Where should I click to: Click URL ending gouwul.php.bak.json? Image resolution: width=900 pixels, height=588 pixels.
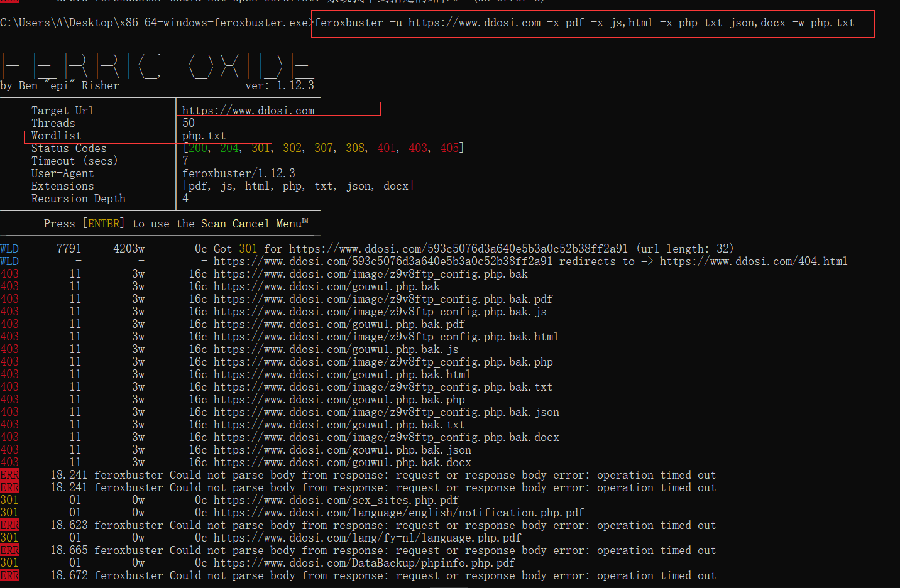[342, 450]
